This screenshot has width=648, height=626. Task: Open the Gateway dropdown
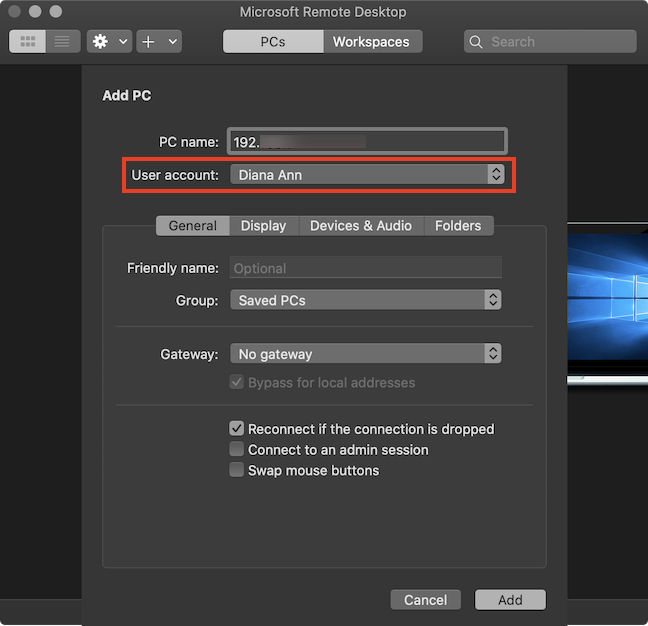click(366, 354)
